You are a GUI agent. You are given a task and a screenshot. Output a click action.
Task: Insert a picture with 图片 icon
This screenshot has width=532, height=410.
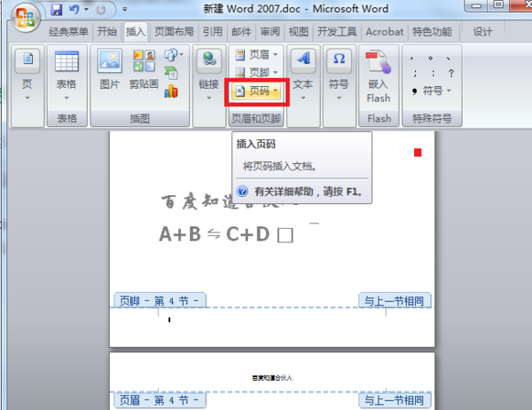pyautogui.click(x=110, y=70)
